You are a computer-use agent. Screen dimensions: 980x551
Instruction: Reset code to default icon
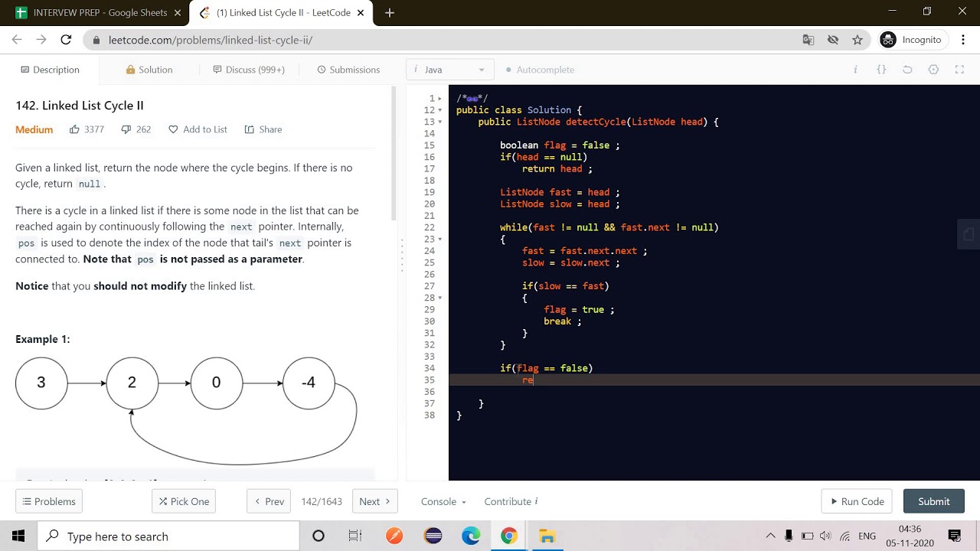[x=907, y=70]
